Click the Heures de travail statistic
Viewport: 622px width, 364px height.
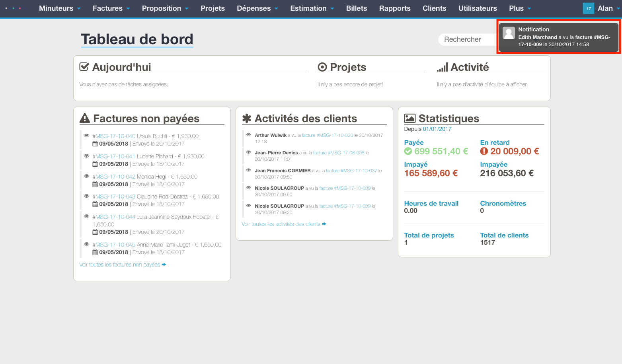(x=431, y=207)
